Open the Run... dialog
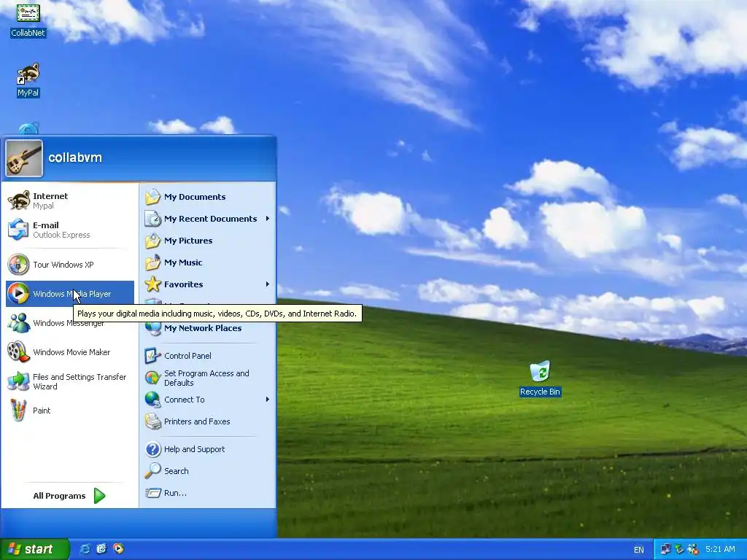Image resolution: width=747 pixels, height=560 pixels. [x=208, y=493]
